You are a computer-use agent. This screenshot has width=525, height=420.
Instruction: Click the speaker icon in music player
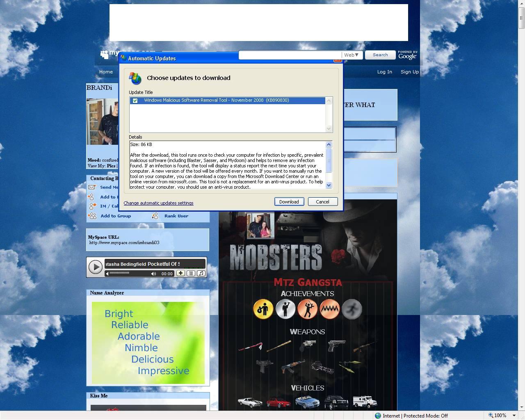(x=153, y=274)
